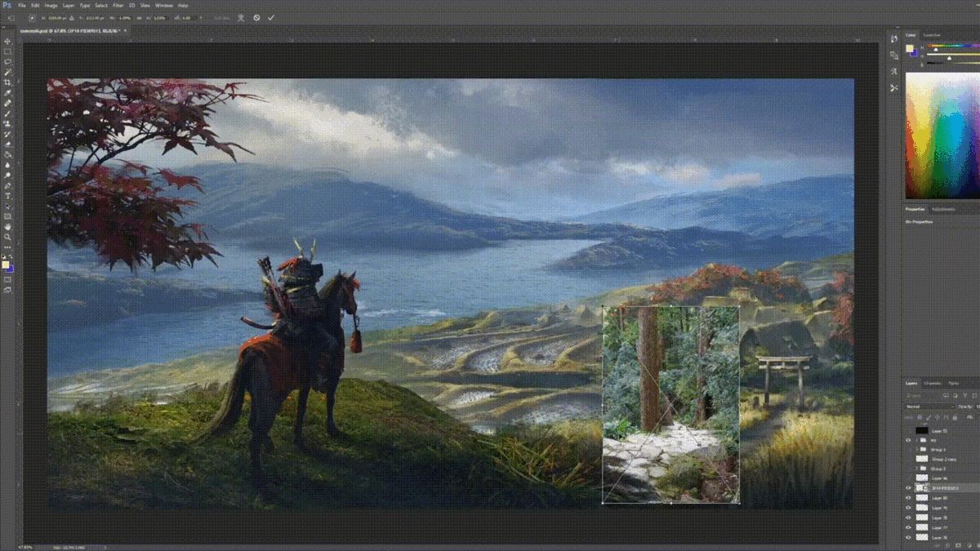Toggle the maintain aspect ratio link
The height and width of the screenshot is (551, 980).
click(x=140, y=18)
